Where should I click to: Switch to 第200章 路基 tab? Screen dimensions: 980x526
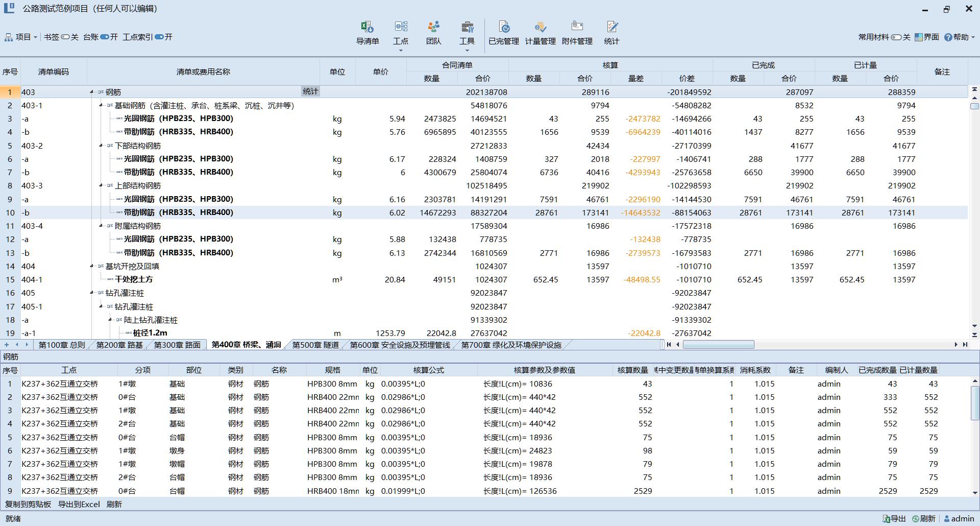pos(119,345)
